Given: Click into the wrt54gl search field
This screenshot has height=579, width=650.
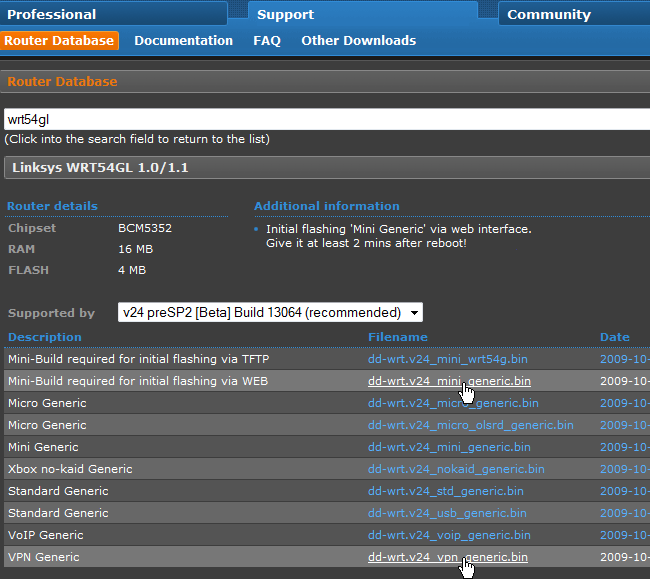Looking at the screenshot, I should coord(327,119).
